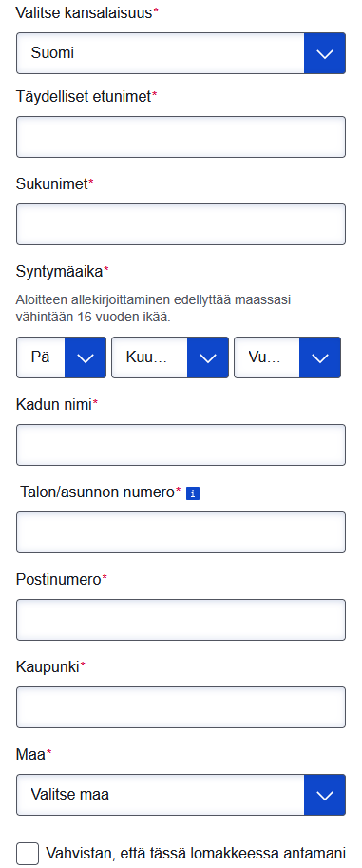
Task: Click the chevron icon on the year selector
Action: coord(320,357)
